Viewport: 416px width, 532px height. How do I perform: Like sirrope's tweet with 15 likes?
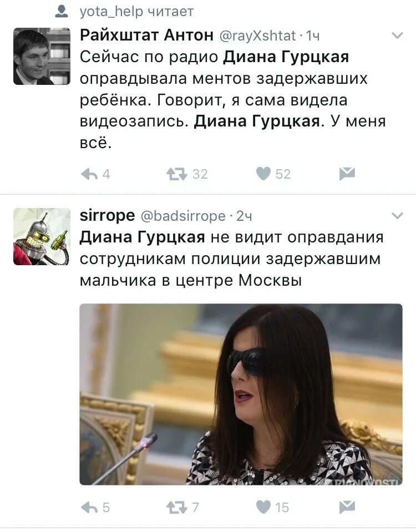pyautogui.click(x=263, y=507)
